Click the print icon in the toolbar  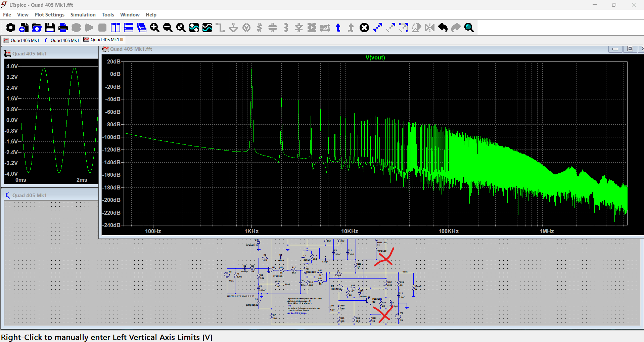[63, 28]
